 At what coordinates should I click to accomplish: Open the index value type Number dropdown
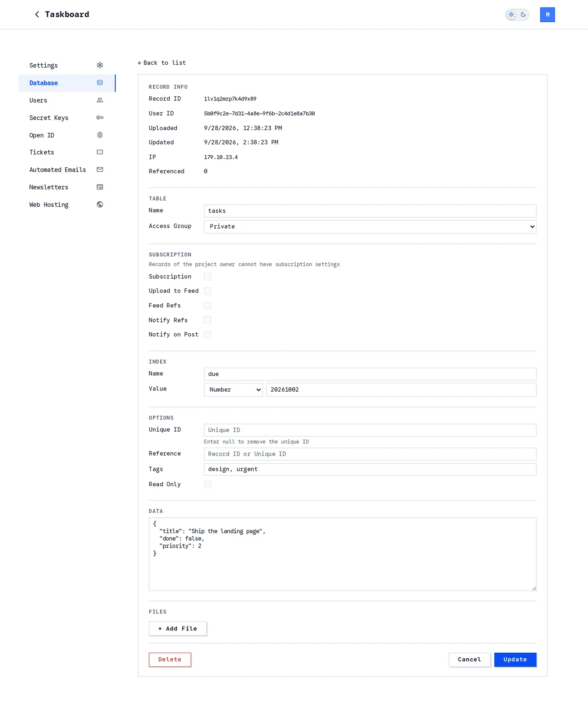tap(233, 390)
